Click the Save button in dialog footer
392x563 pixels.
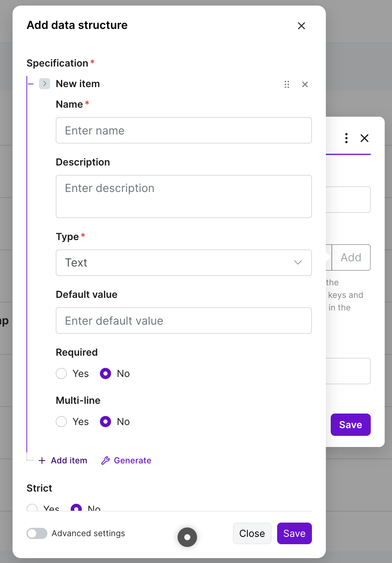295,533
